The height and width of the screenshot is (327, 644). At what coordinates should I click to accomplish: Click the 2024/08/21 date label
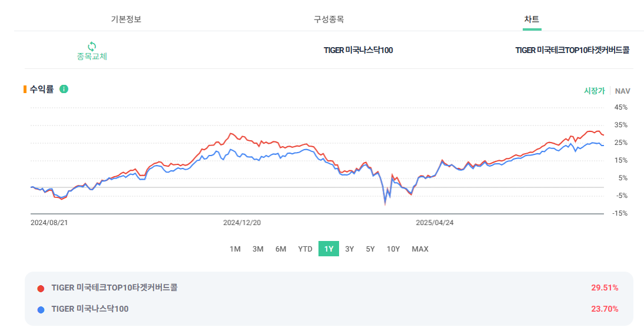(49, 223)
